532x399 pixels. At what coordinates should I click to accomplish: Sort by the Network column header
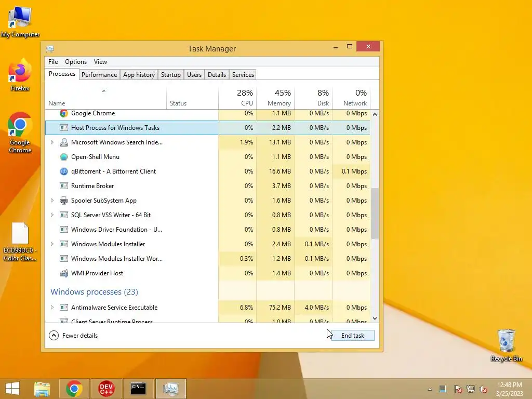click(351, 98)
